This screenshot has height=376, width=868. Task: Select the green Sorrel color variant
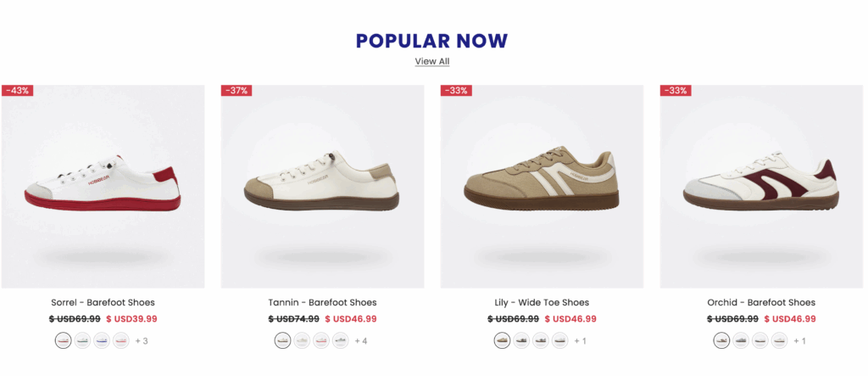tap(82, 340)
